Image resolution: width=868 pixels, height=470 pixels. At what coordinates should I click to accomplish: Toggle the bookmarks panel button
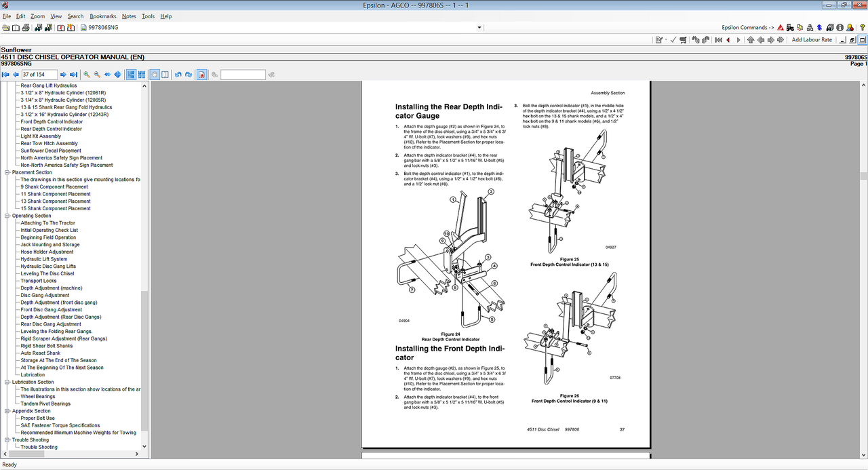[202, 75]
